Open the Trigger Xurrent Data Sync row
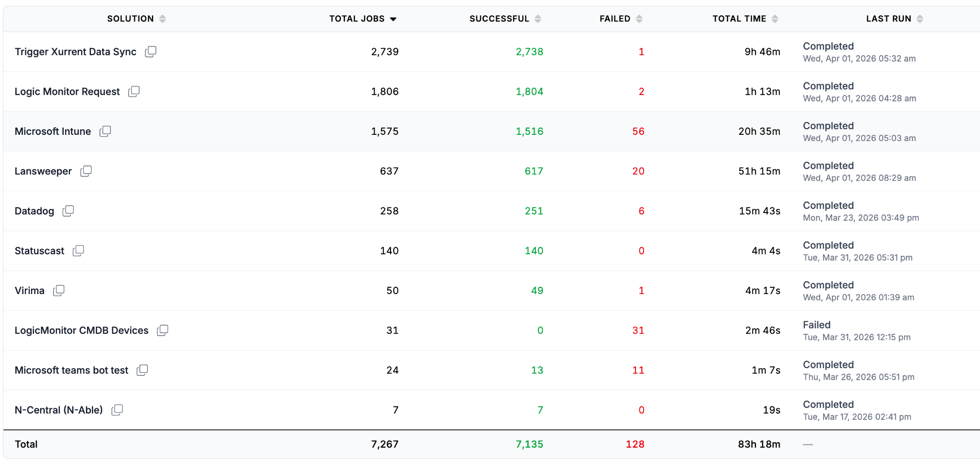This screenshot has height=470, width=980. point(491,52)
